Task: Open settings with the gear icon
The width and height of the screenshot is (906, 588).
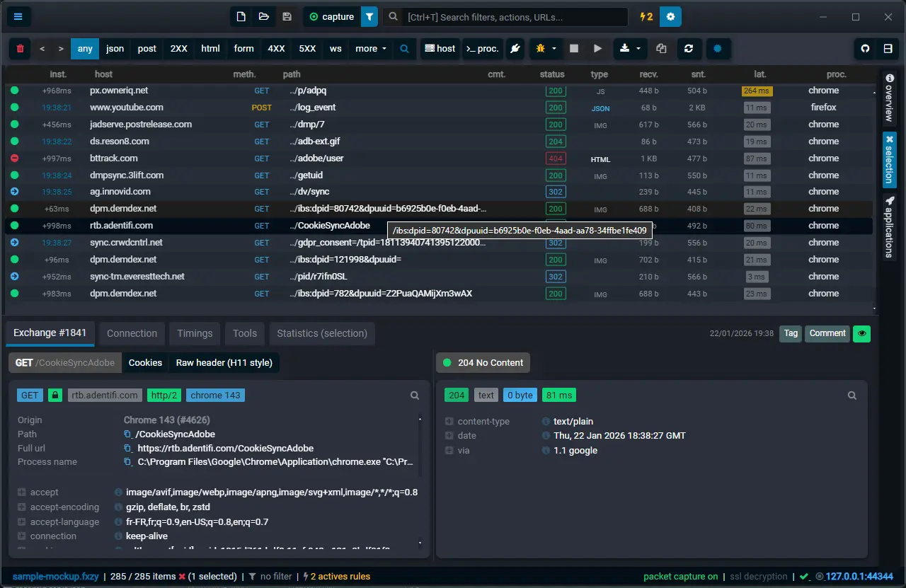Action: (670, 16)
